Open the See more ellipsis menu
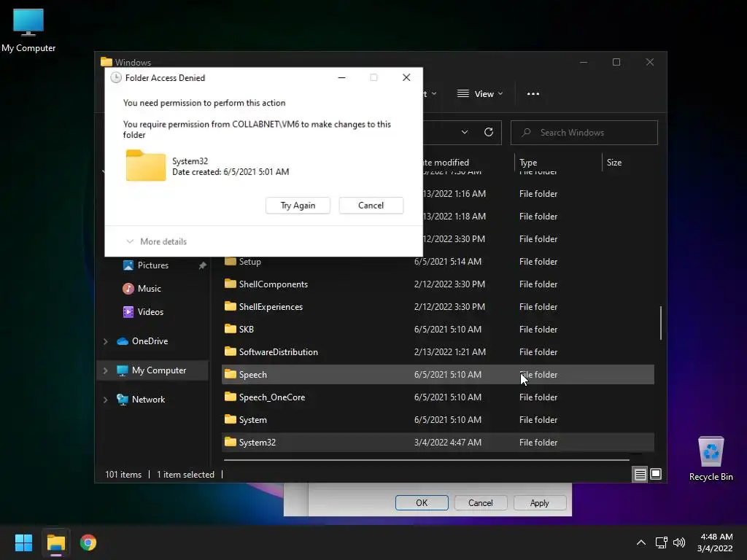The height and width of the screenshot is (560, 747). click(533, 94)
